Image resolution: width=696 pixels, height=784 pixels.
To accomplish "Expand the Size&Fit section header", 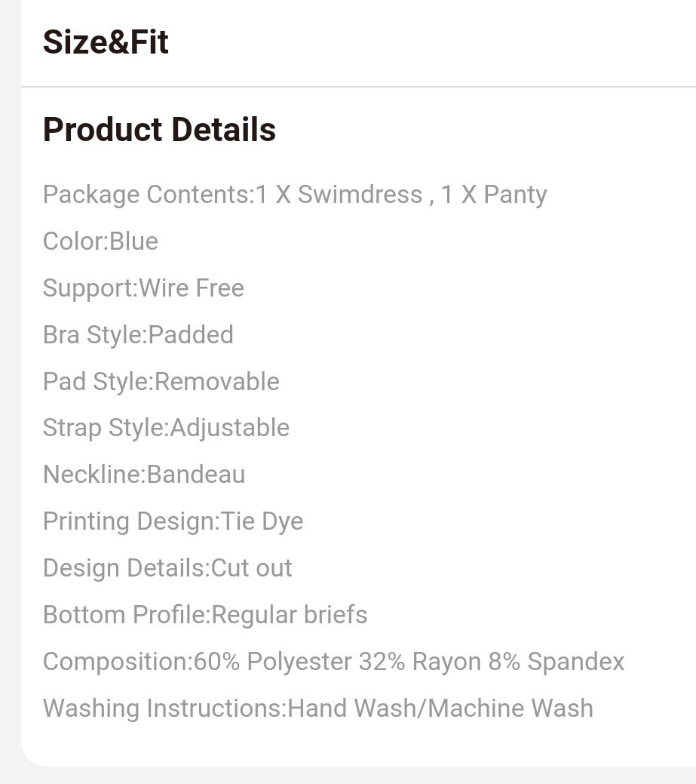I will click(x=106, y=42).
